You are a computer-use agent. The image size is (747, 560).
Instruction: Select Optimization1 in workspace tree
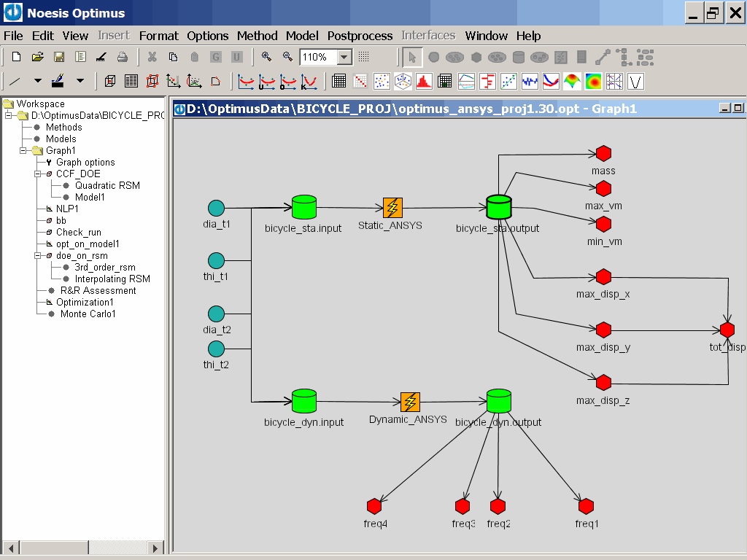click(85, 303)
